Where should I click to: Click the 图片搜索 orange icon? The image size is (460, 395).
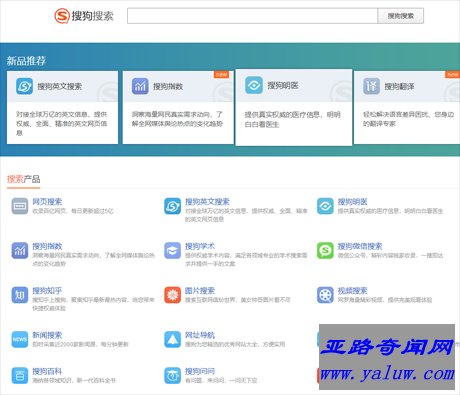172,295
